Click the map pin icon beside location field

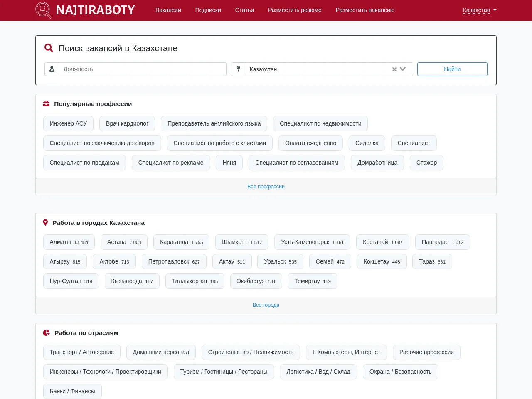[239, 69]
